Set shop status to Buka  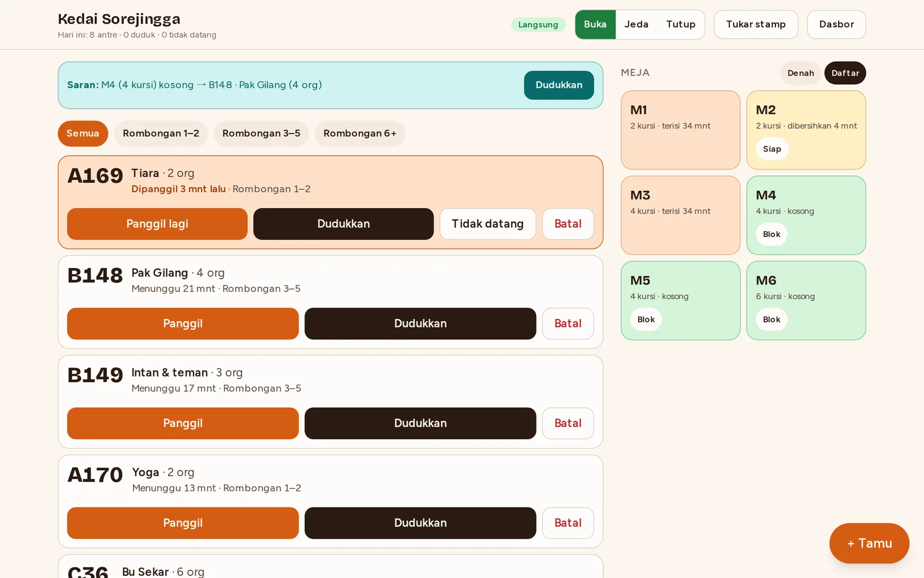tap(595, 24)
